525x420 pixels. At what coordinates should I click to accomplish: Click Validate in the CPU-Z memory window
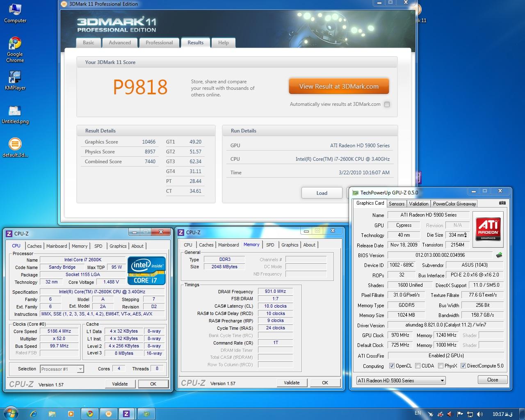tap(292, 383)
